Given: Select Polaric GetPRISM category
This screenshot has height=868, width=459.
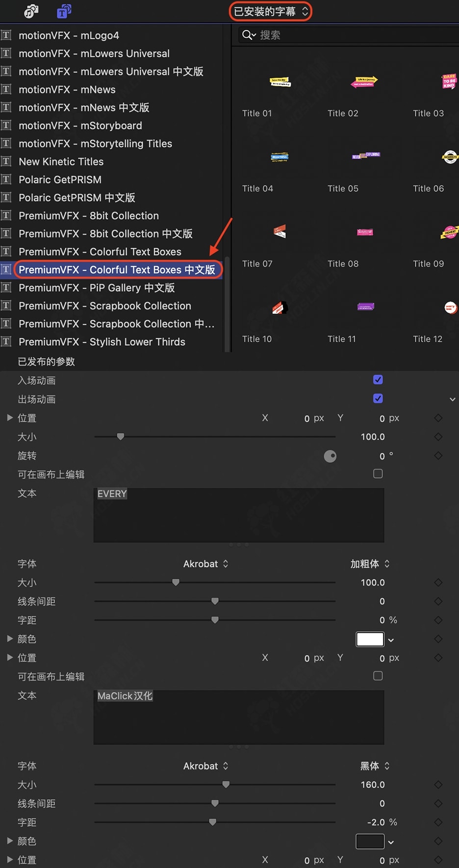Looking at the screenshot, I should tap(60, 179).
